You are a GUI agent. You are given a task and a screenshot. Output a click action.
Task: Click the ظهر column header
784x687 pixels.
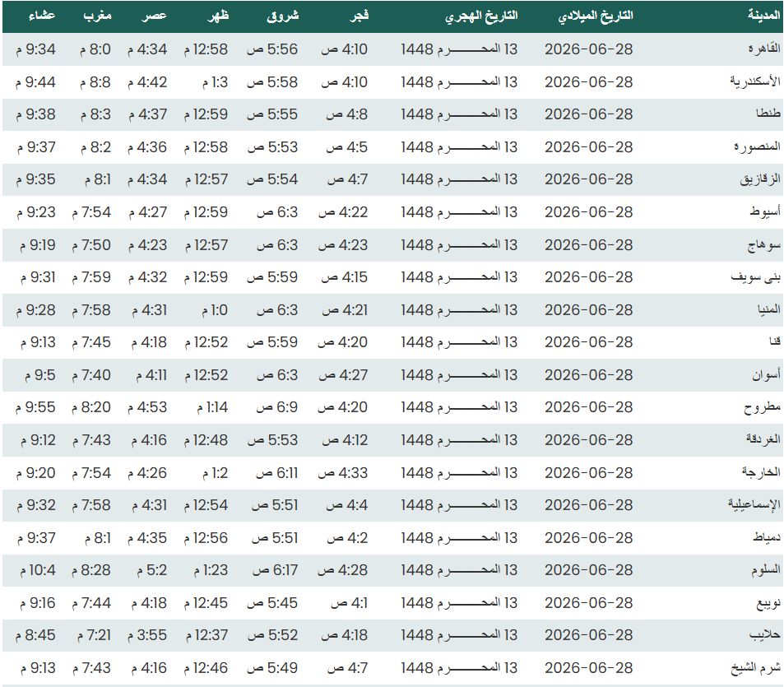click(218, 16)
